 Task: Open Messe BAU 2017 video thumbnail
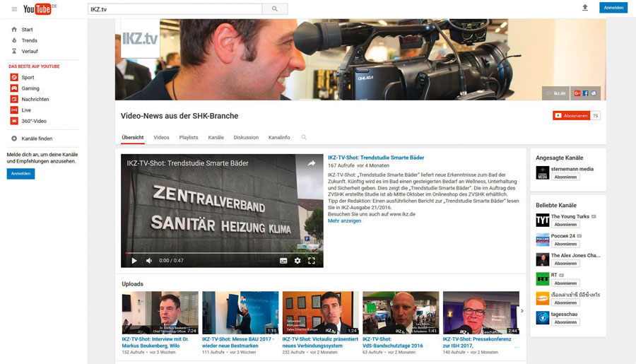[240, 313]
